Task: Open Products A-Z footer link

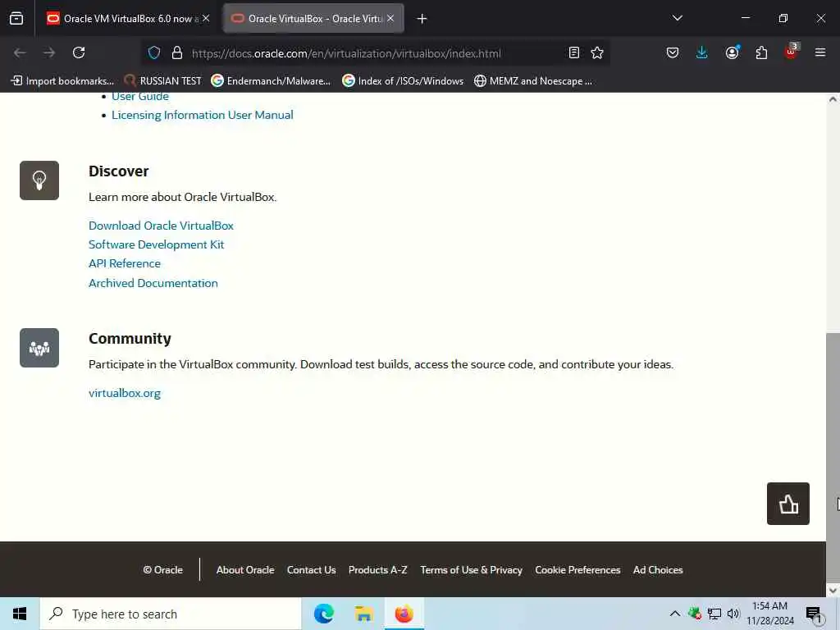Action: pos(377,570)
